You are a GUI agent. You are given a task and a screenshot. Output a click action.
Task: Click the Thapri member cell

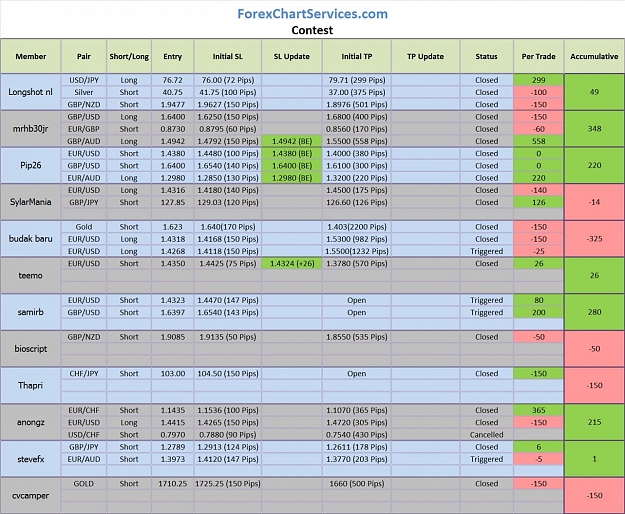(31, 385)
